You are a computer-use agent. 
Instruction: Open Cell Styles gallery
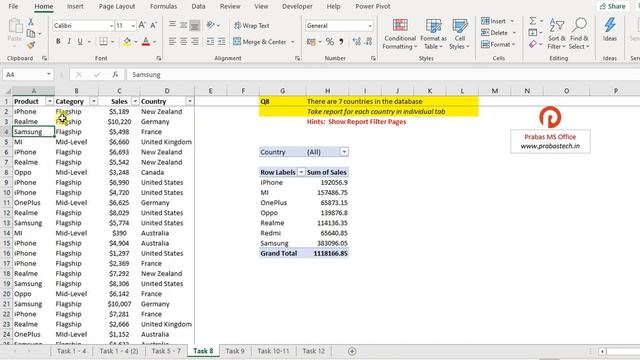point(460,34)
